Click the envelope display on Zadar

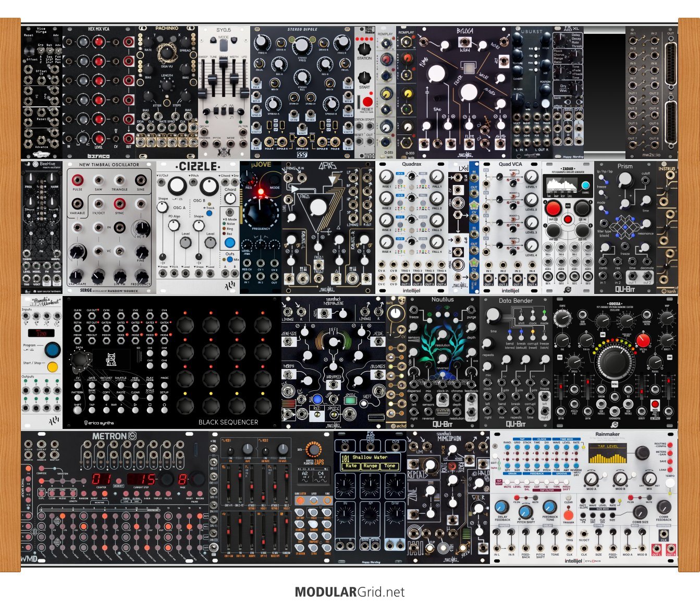[561, 185]
